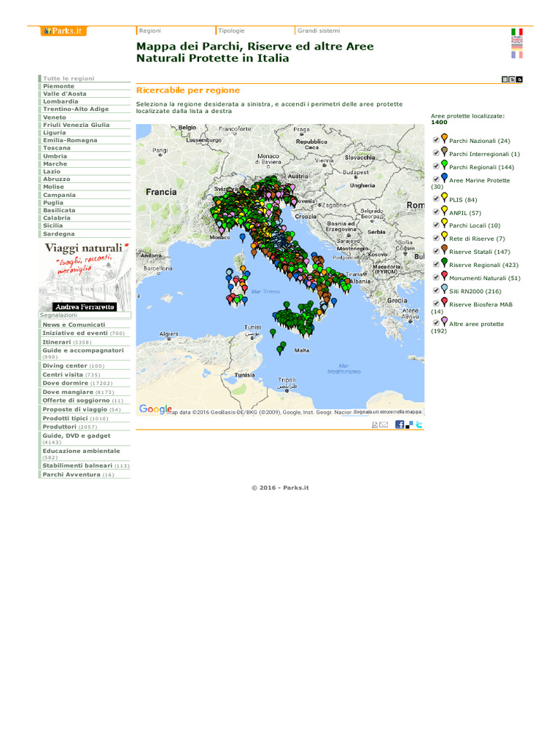The width and height of the screenshot is (560, 747).
Task: Disable the Siti RN2000 (216) markers
Action: [436, 290]
